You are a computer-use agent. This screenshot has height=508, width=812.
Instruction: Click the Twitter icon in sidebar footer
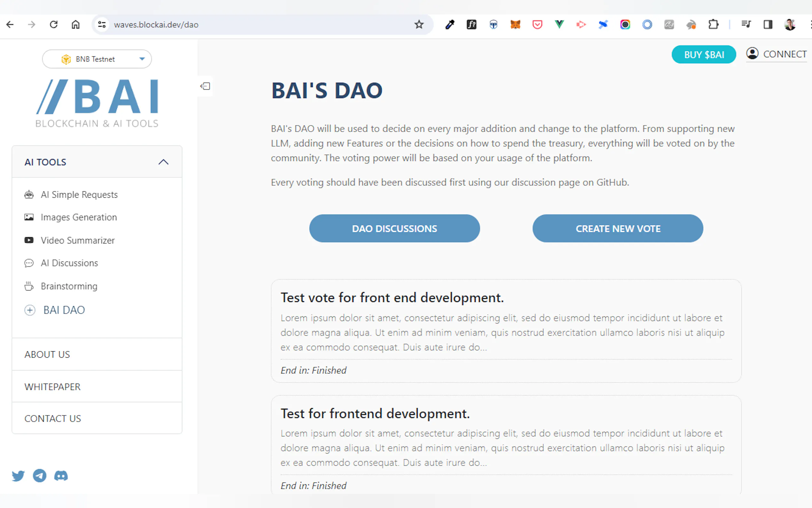click(x=18, y=476)
